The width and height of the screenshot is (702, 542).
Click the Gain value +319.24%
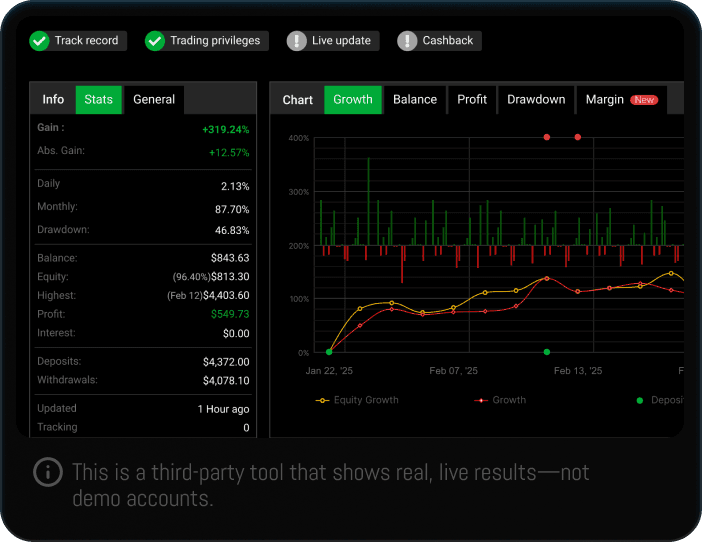click(x=226, y=130)
